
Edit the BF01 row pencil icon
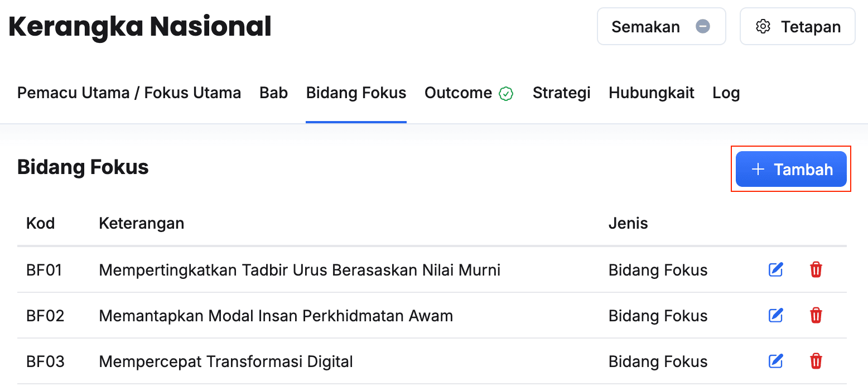[x=776, y=270]
